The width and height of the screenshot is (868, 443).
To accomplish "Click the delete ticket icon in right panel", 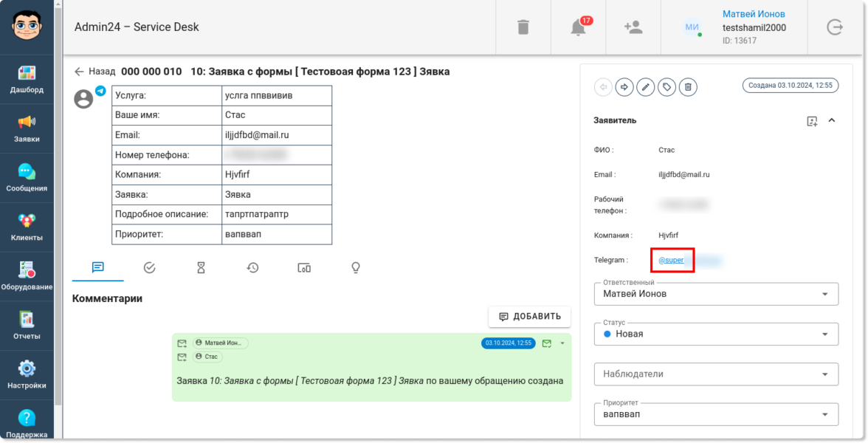I will pos(688,87).
